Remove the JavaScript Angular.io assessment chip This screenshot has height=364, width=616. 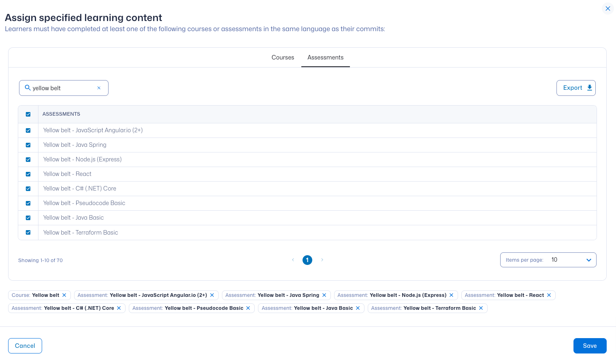coord(212,295)
